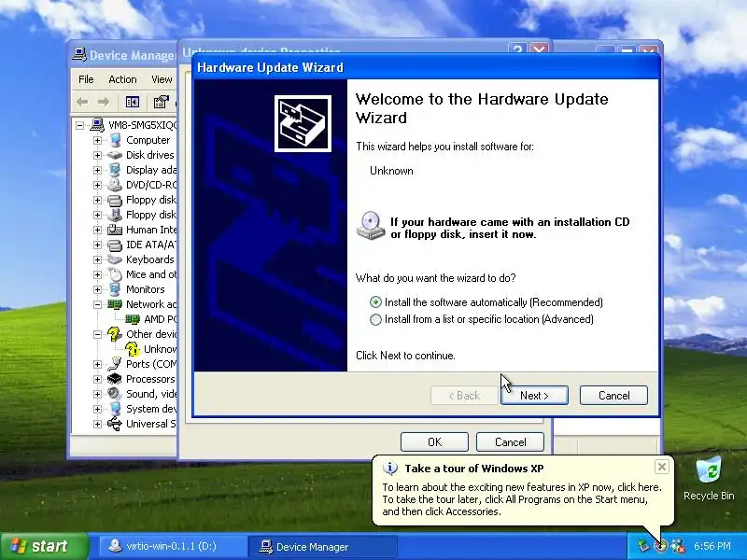747x560 pixels.
Task: Click the Computer category icon
Action: tap(115, 140)
